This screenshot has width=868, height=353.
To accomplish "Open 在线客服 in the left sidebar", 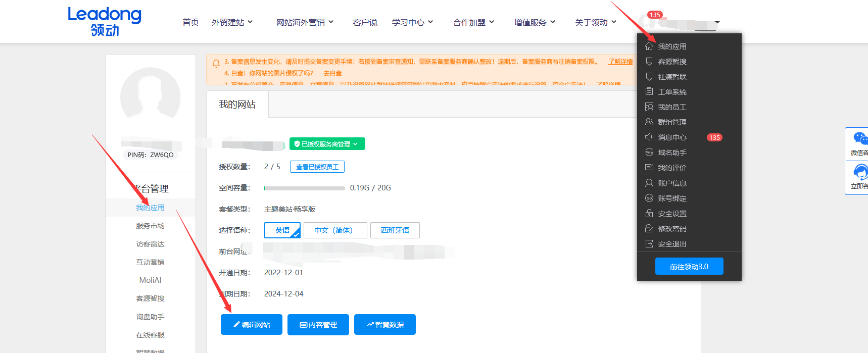I will (x=151, y=335).
